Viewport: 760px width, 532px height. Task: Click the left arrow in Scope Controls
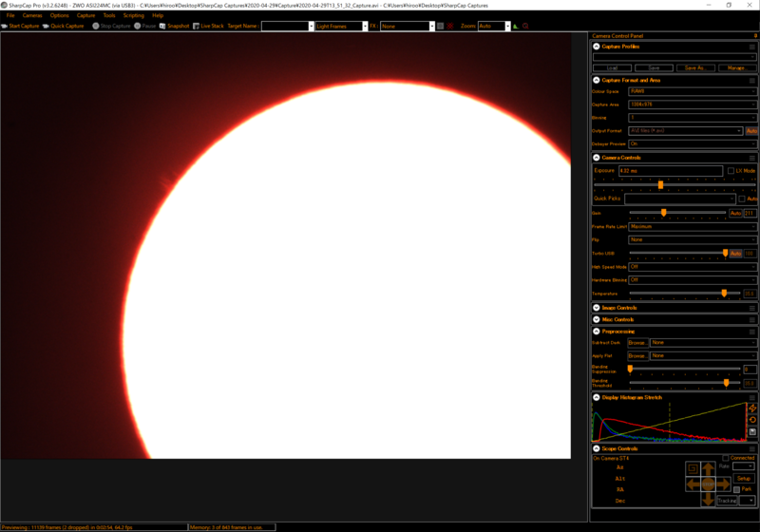click(693, 484)
